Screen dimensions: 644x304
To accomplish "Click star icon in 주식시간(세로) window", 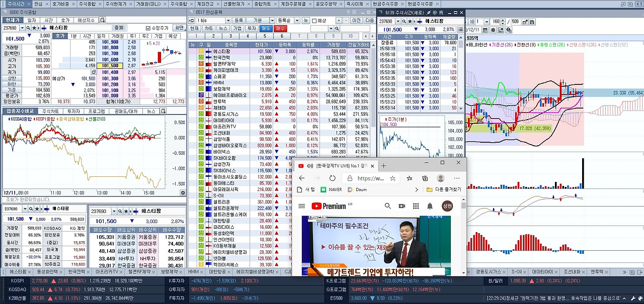I will 410,22.
